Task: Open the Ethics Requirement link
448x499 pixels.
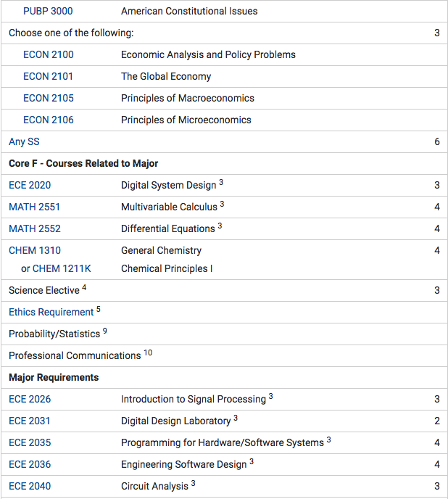Action: click(51, 312)
